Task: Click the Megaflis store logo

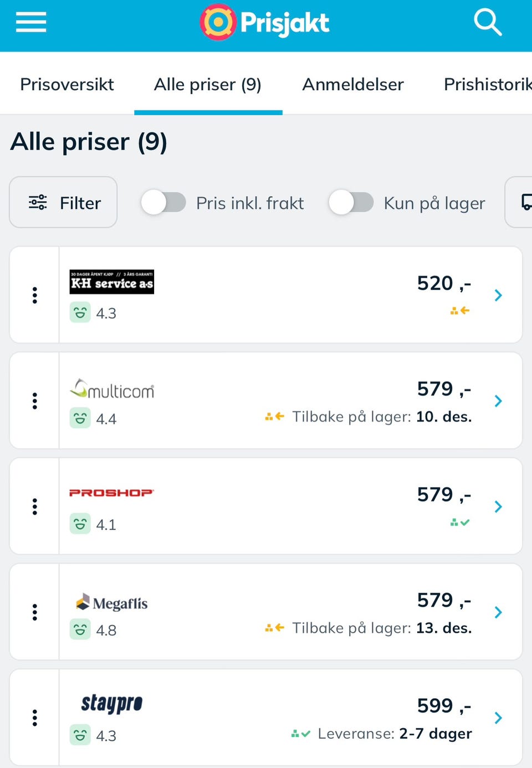Action: point(112,603)
